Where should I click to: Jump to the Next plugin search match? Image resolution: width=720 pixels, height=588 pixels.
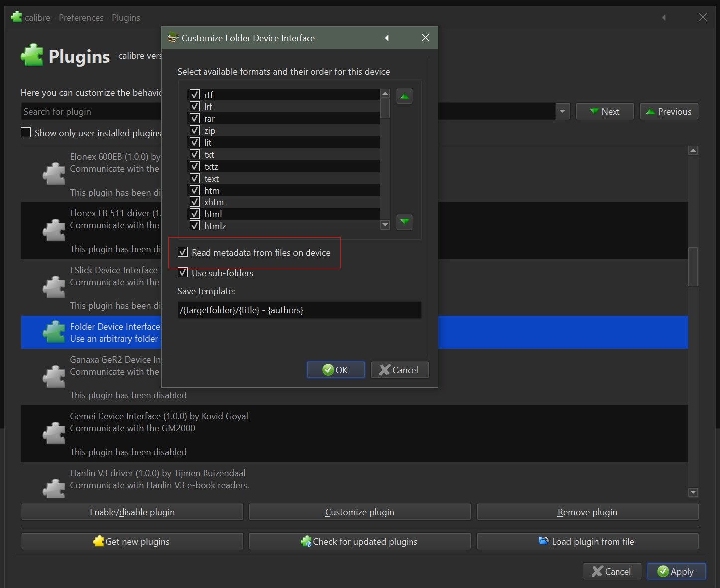605,111
